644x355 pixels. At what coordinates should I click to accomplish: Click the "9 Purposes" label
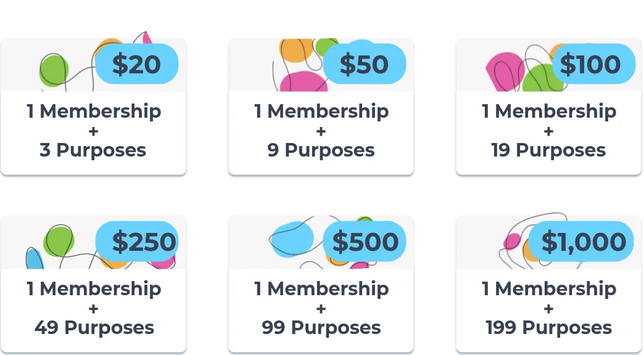click(321, 150)
